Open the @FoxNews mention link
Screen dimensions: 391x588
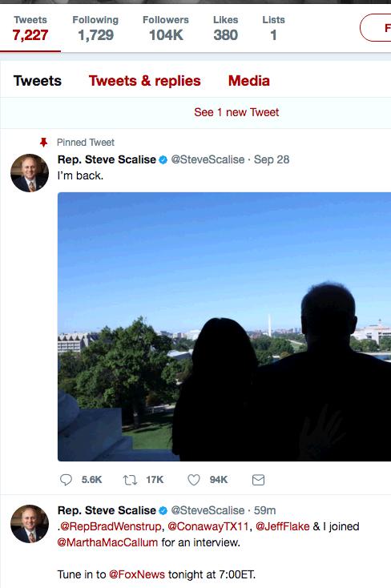(x=137, y=574)
